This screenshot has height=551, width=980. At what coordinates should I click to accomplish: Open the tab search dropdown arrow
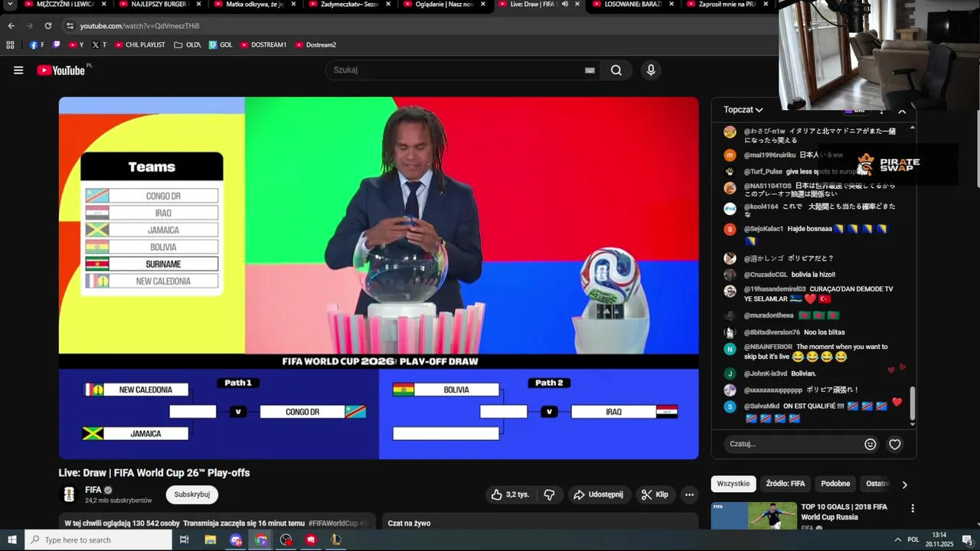11,4
